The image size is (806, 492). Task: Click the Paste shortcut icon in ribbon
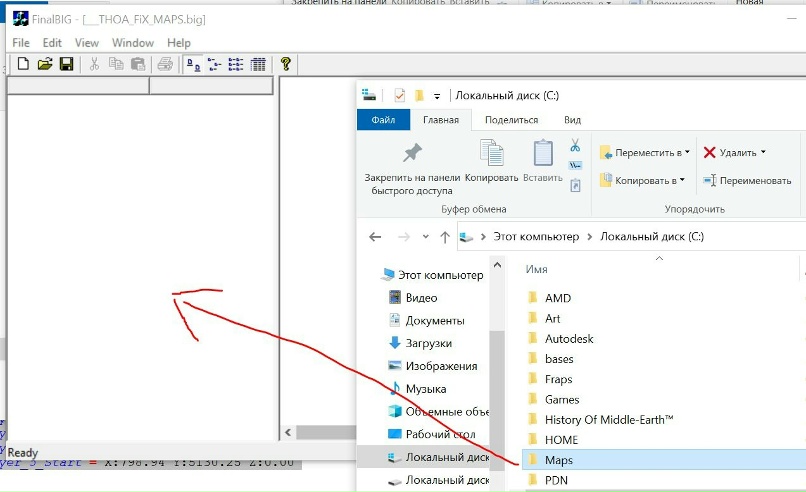575,185
